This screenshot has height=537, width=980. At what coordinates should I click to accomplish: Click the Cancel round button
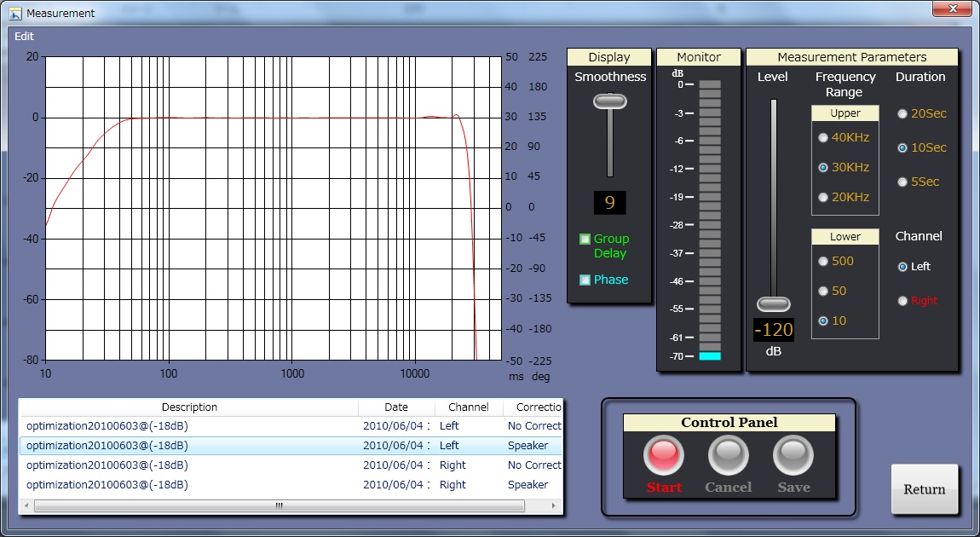(728, 456)
